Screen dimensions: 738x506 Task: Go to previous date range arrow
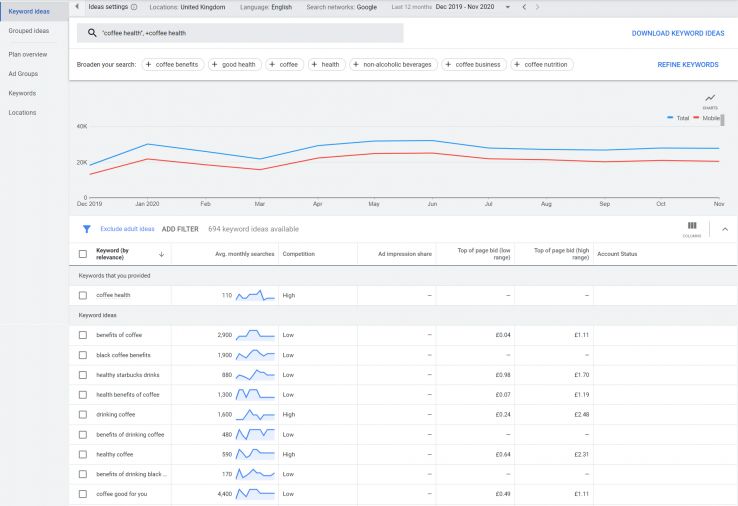524,7
